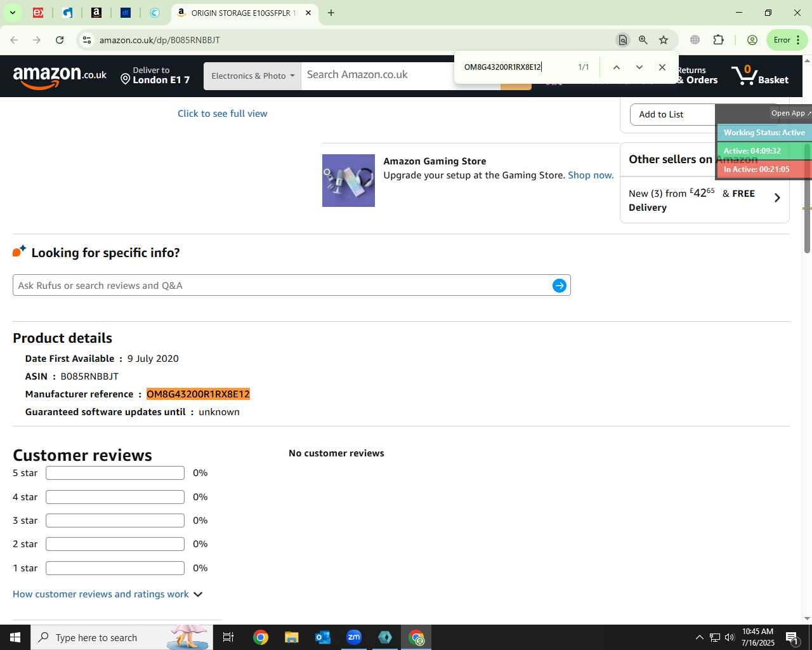
Task: Open Outlook from the taskbar
Action: [323, 637]
